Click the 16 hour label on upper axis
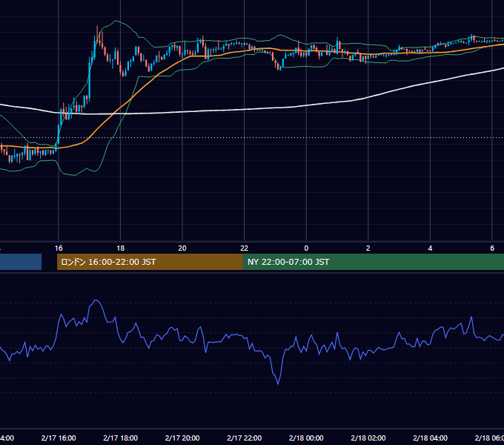The height and width of the screenshot is (445, 504). click(x=59, y=248)
